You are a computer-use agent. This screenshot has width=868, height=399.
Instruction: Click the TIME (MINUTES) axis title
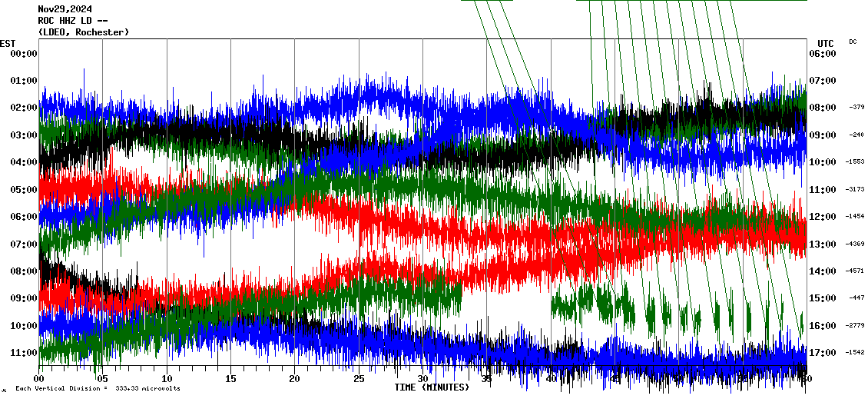tap(432, 387)
